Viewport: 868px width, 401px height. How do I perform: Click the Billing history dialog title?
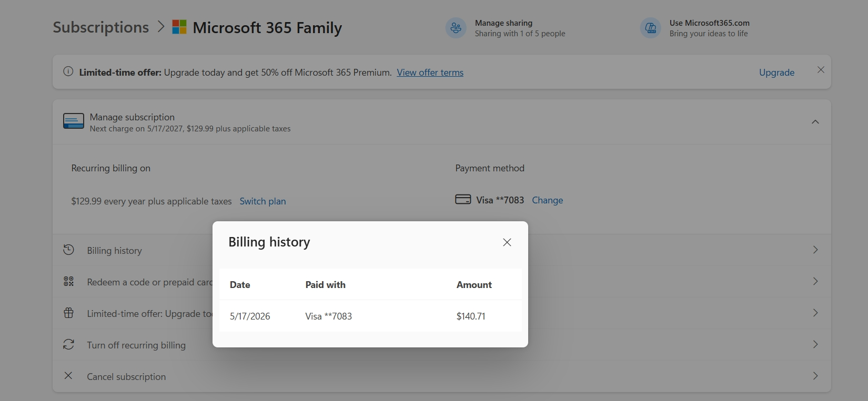click(x=269, y=242)
